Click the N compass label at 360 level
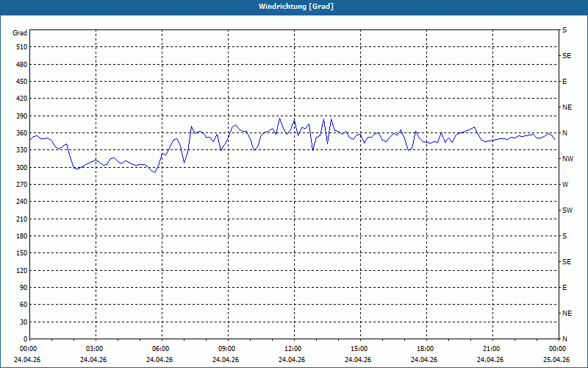 coord(564,133)
